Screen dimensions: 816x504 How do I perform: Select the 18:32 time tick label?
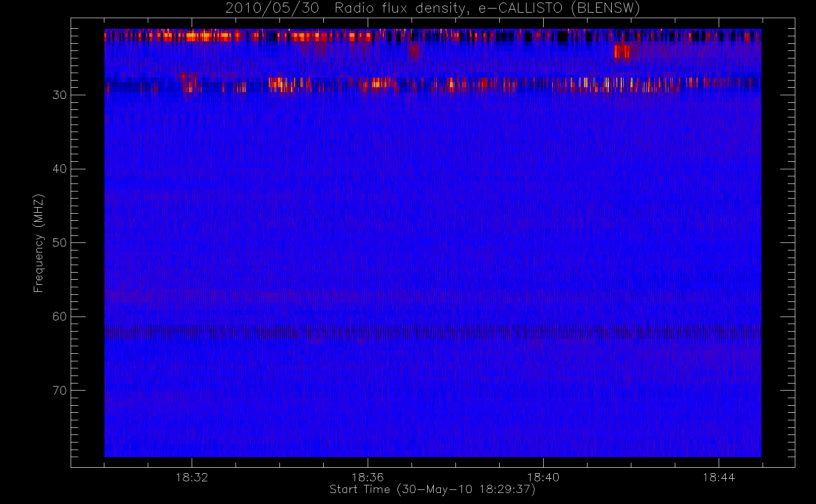tap(192, 477)
